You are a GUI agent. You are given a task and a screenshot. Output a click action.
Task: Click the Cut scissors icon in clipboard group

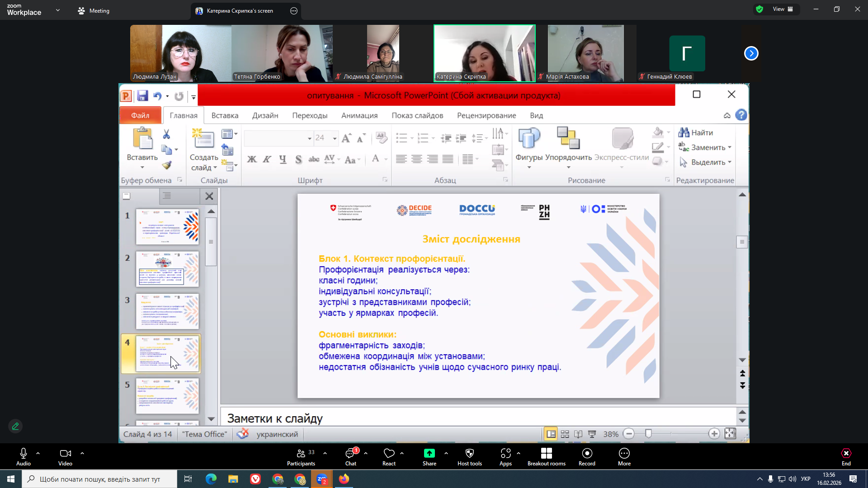166,134
